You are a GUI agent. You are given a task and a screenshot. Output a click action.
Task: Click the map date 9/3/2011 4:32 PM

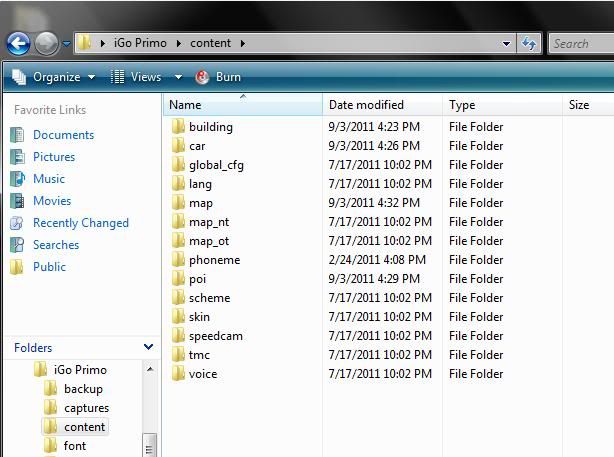pyautogui.click(x=374, y=203)
